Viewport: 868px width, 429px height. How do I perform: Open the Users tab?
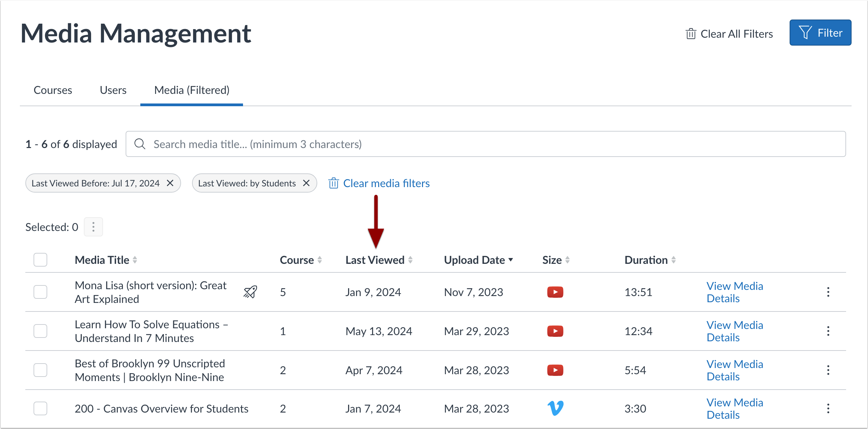tap(113, 90)
